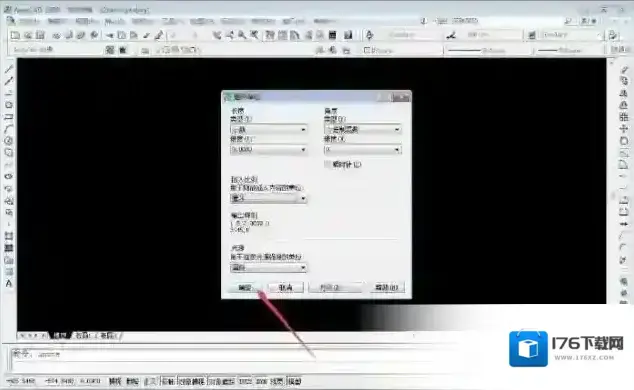Open the 视图 View menu

86,21
